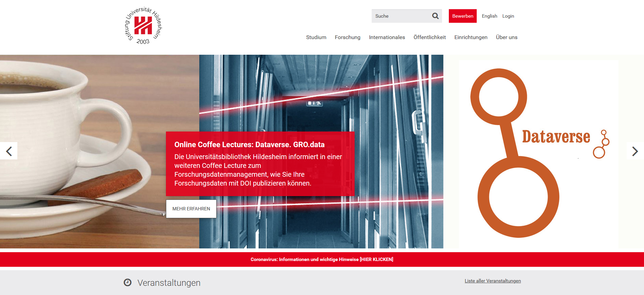The width and height of the screenshot is (644, 295).
Task: Open the Forschung menu
Action: point(348,37)
